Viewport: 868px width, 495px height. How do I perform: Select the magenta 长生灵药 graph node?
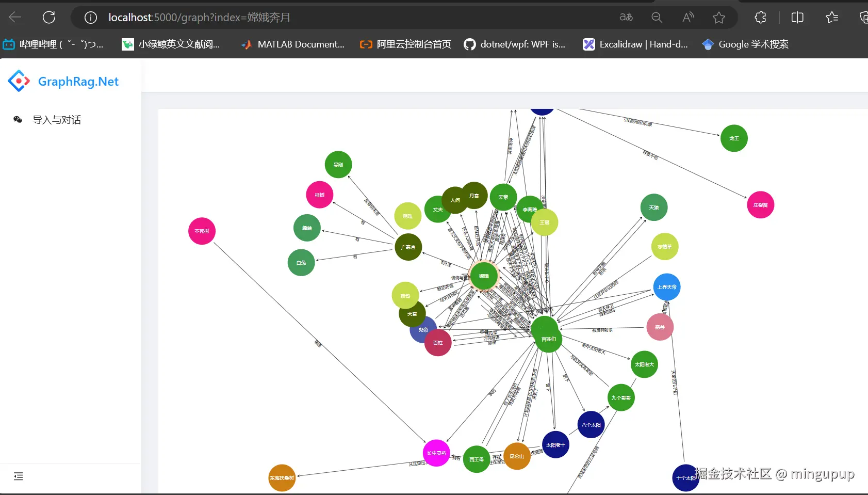(436, 453)
